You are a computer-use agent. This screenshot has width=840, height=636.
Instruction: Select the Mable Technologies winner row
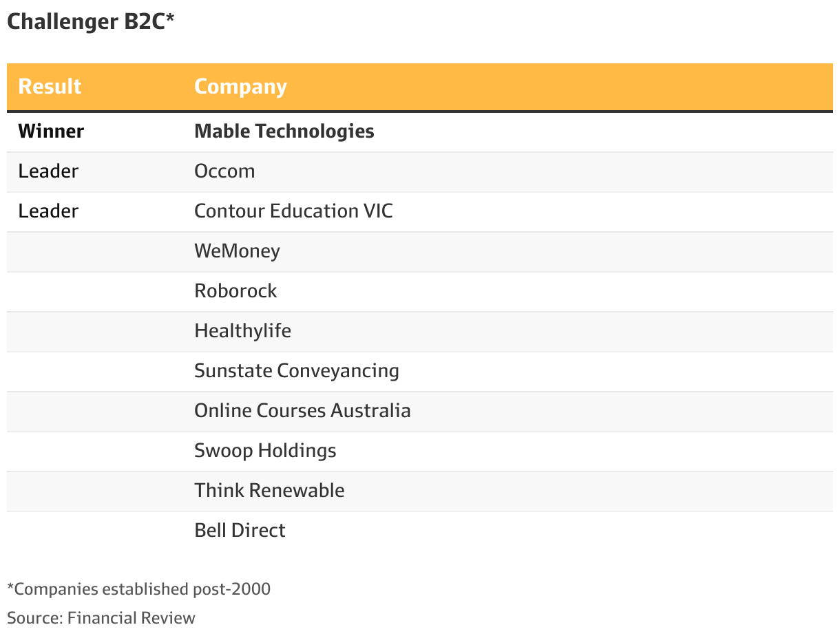420,131
